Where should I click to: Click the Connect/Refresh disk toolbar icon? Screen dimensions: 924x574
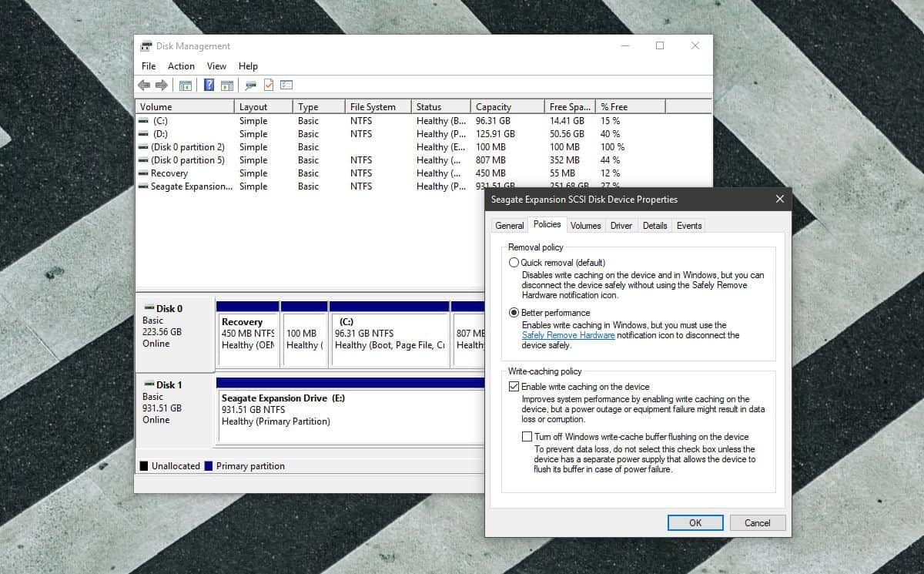[250, 85]
